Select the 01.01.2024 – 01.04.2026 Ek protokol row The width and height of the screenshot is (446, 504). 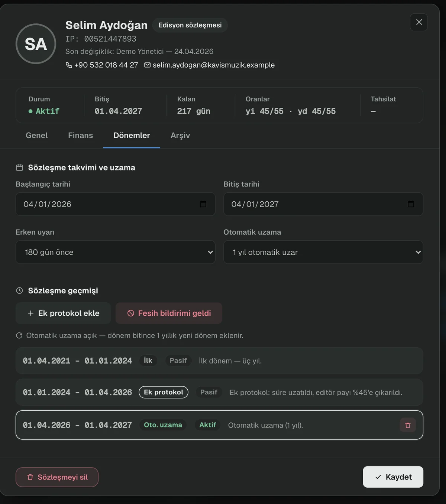click(x=219, y=392)
